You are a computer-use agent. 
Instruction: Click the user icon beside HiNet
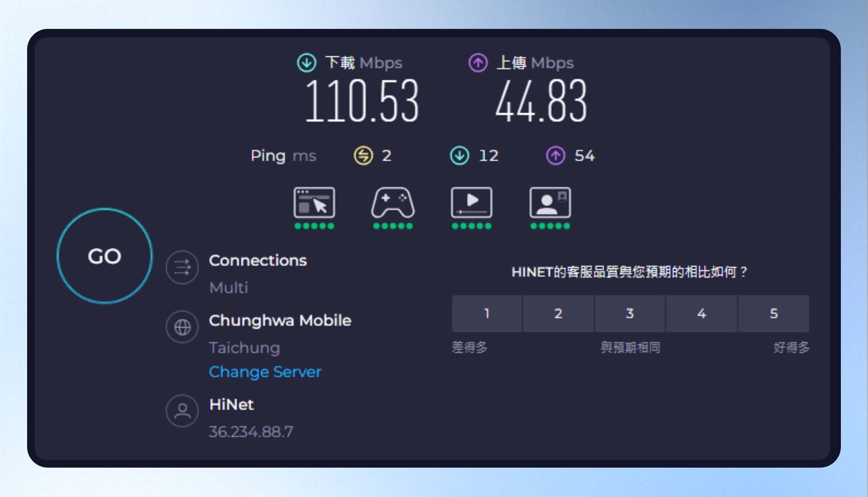182,411
